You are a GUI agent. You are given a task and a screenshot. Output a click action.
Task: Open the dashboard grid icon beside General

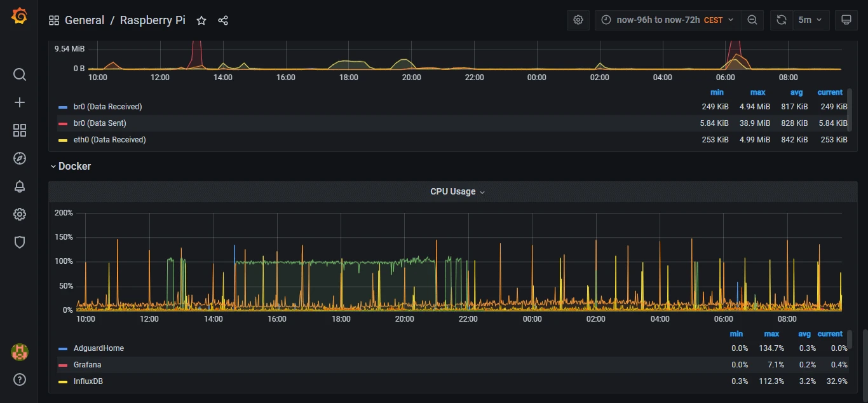coord(54,20)
